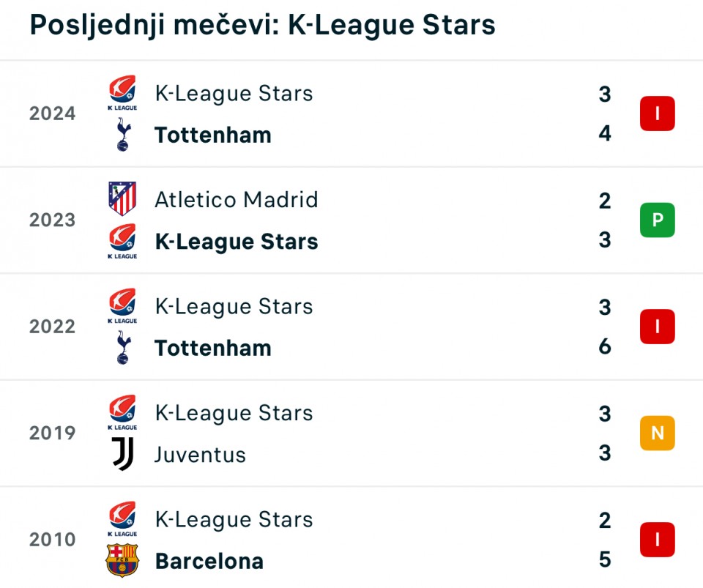Click the Tottenham crest in 2024 match
The height and width of the screenshot is (588, 703).
[x=123, y=135]
